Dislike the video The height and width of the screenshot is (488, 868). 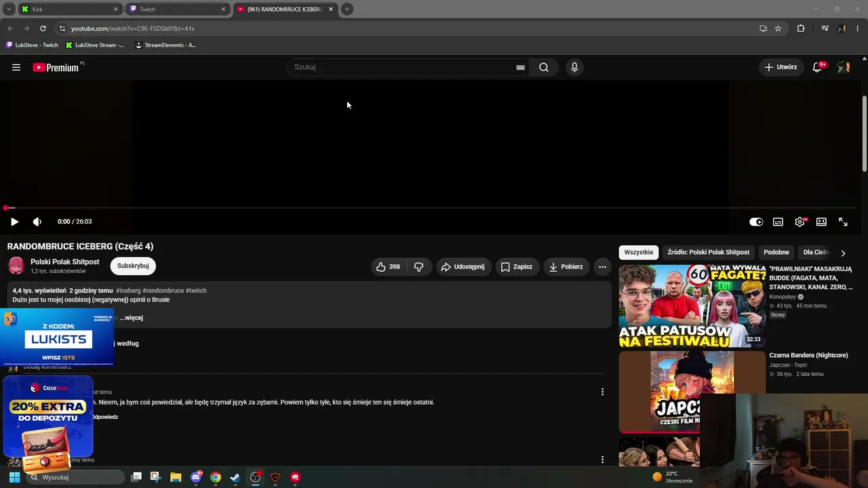coord(419,267)
